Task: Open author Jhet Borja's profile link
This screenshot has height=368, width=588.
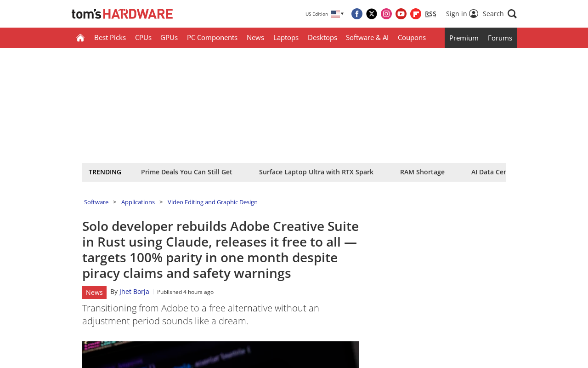Action: point(134,292)
